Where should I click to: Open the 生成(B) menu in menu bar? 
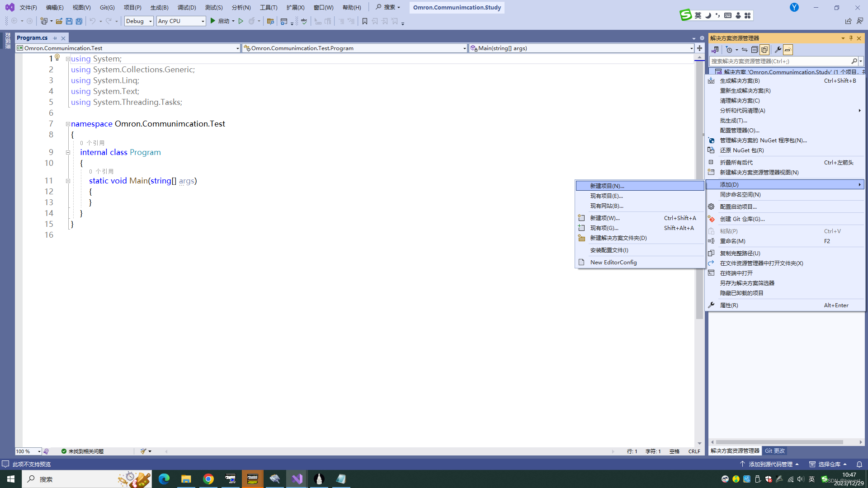click(x=159, y=7)
